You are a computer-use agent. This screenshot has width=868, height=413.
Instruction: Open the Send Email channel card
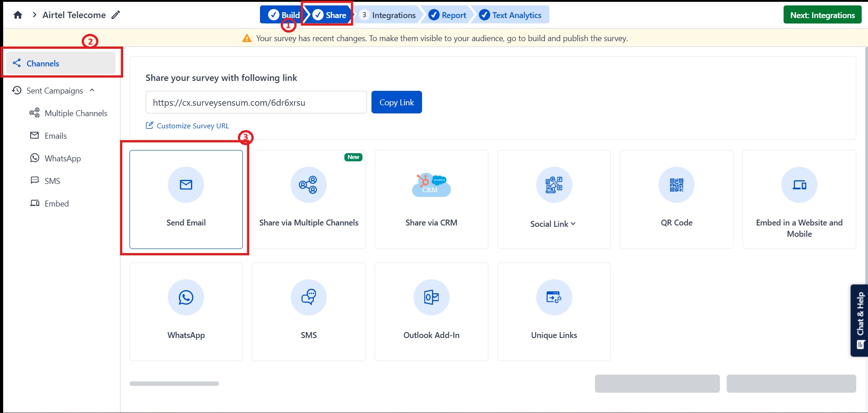[x=186, y=199]
